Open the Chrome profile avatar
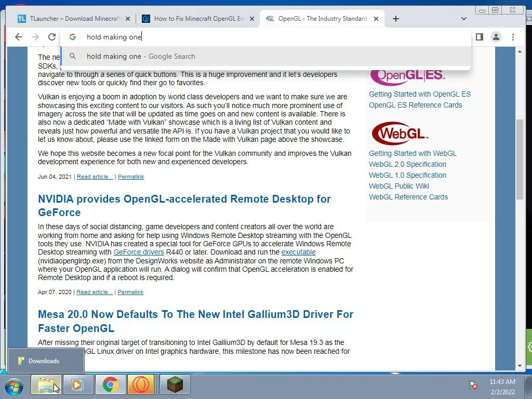Image resolution: width=532 pixels, height=399 pixels. [x=496, y=37]
